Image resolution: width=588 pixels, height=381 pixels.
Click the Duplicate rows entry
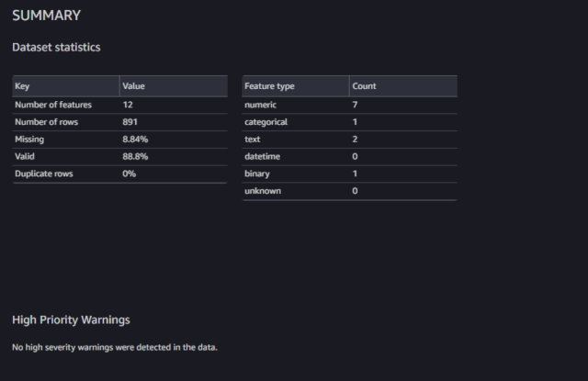119,174
